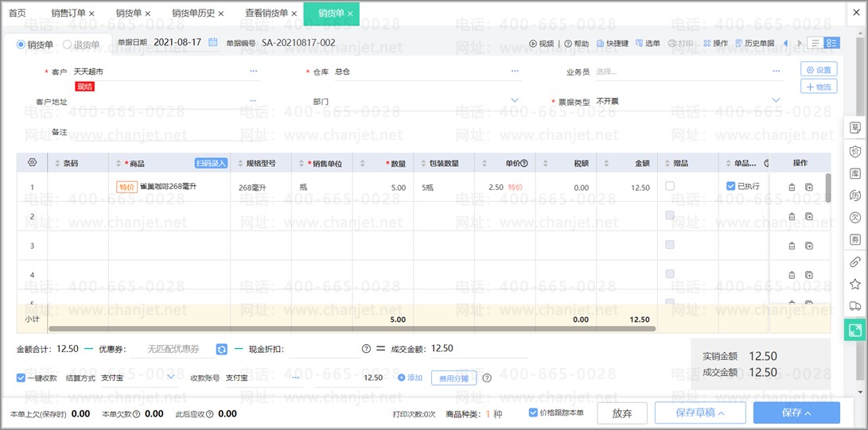Switch to the 首页 tab

pos(18,13)
